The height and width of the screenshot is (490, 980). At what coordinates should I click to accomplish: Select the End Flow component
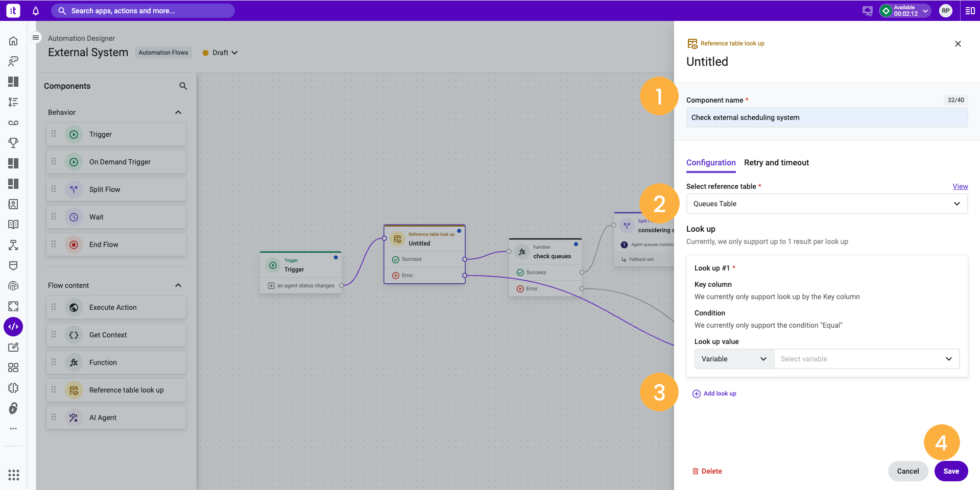click(x=116, y=244)
